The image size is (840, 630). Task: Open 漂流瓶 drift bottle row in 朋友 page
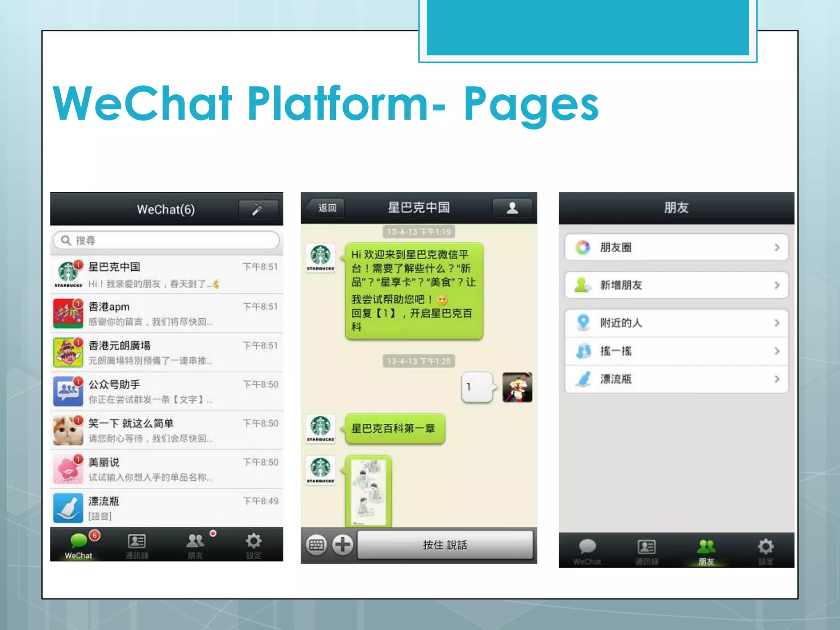pos(676,379)
